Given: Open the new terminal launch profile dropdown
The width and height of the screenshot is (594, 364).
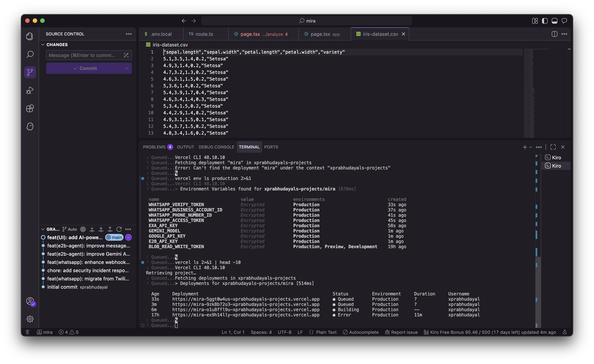Looking at the screenshot, I should [x=531, y=147].
